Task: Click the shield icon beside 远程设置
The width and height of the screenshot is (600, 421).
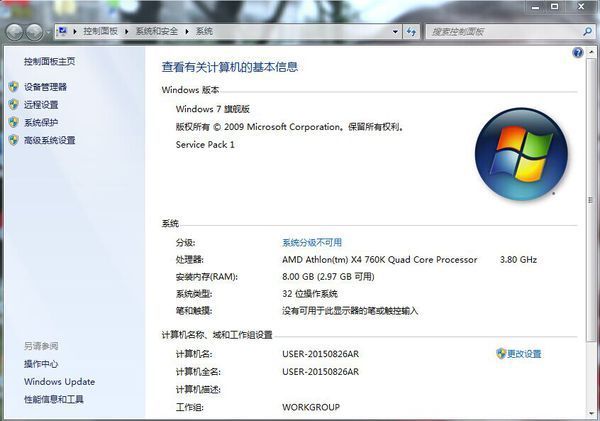Action: [13, 104]
